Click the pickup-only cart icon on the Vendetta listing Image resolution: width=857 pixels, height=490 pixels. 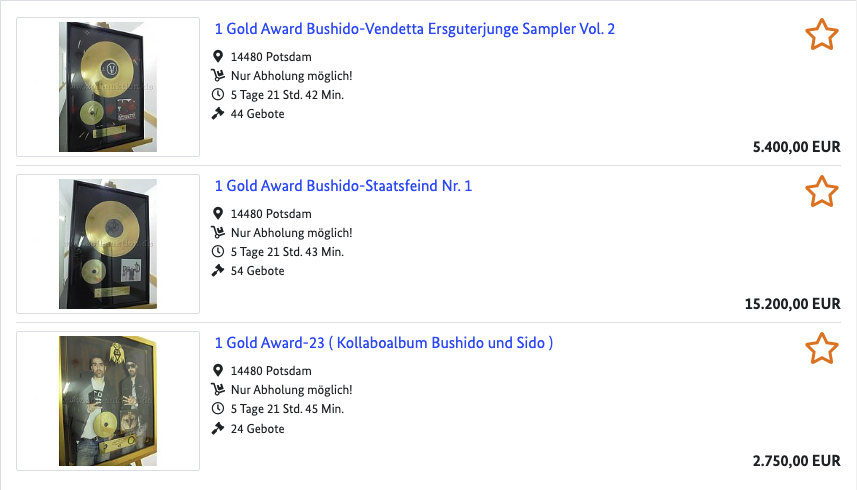click(219, 76)
